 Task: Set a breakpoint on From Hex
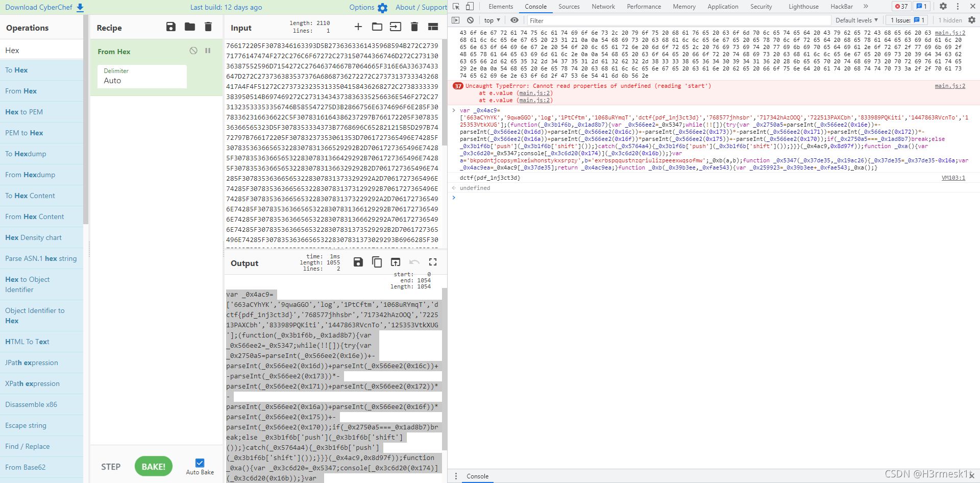pos(208,51)
